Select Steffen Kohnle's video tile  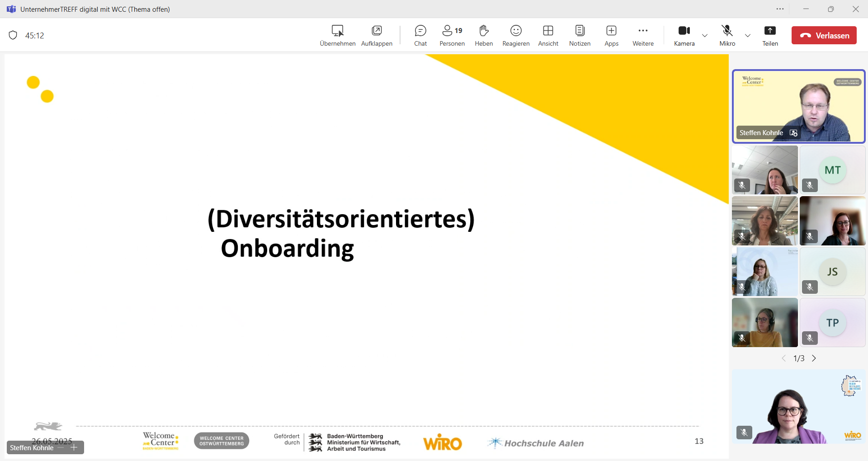coord(798,106)
